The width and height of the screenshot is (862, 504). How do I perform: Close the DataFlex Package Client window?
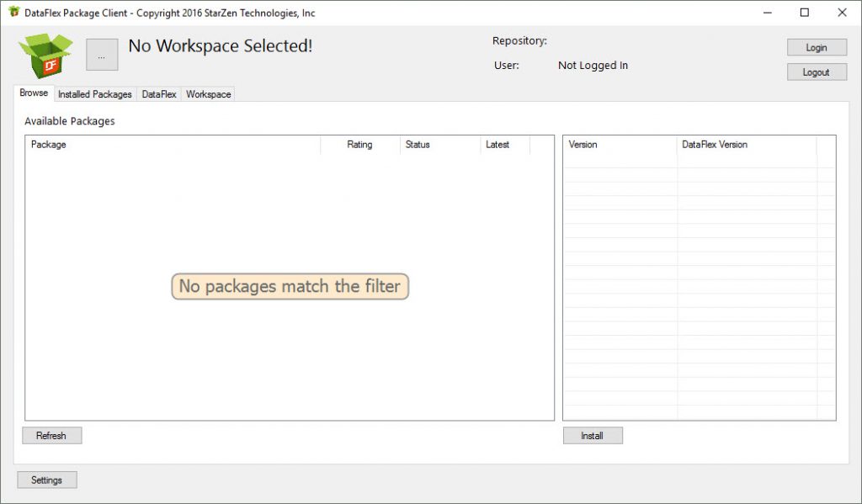pos(842,13)
